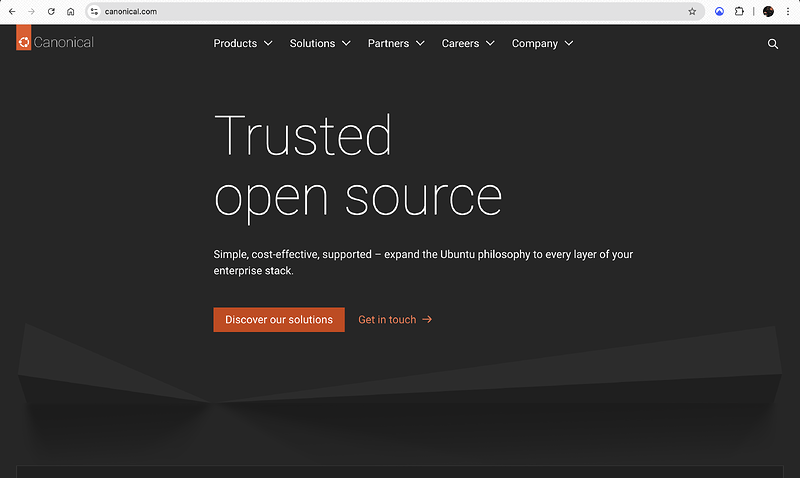Image resolution: width=800 pixels, height=478 pixels.
Task: Open the Company menu
Action: tap(542, 43)
